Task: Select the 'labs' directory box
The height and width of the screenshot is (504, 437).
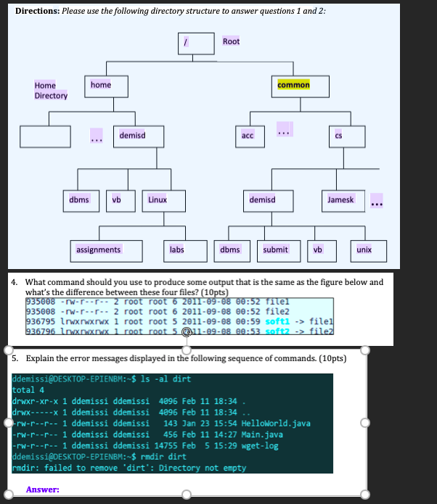Action: pos(185,251)
